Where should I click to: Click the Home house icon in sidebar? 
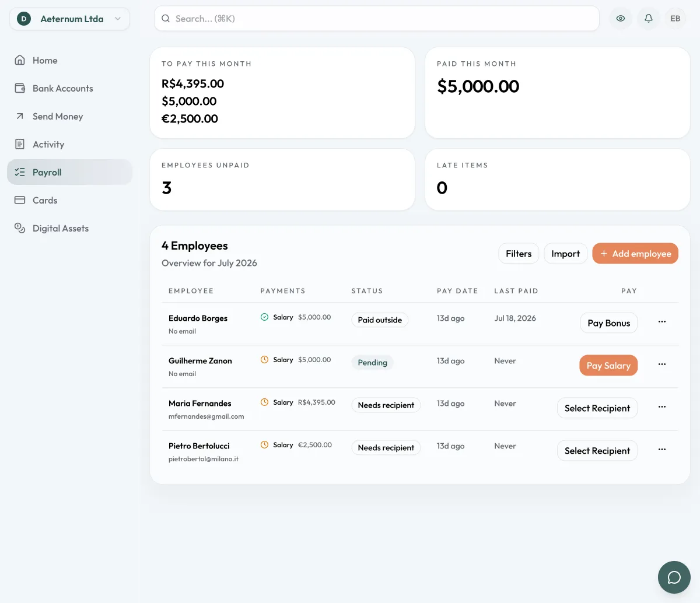[20, 60]
